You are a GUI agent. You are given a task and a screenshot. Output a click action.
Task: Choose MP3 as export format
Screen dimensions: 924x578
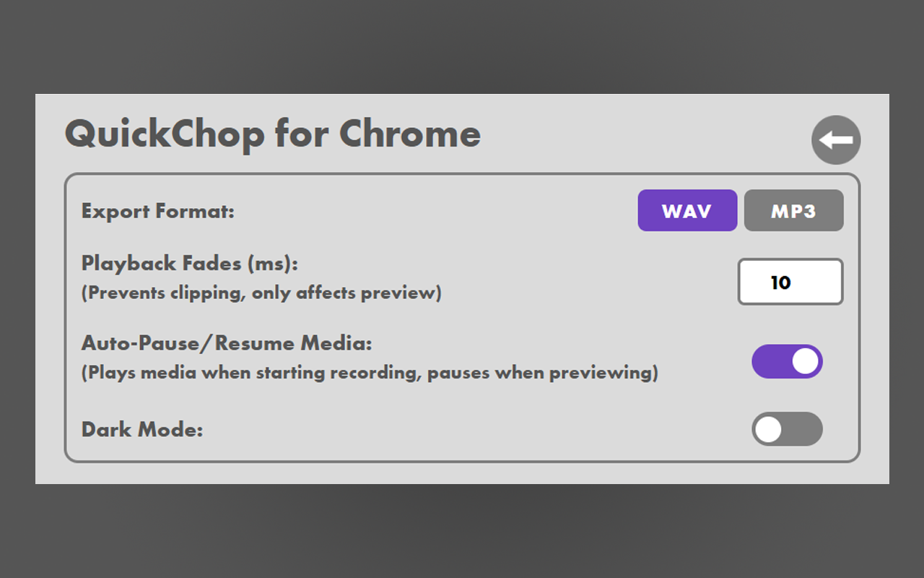coord(793,211)
